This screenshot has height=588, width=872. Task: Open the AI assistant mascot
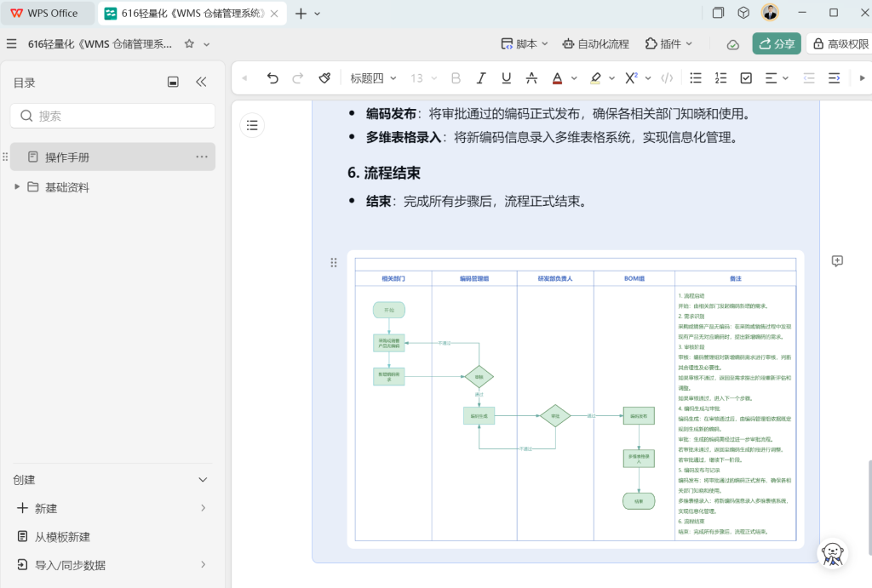pos(833,553)
